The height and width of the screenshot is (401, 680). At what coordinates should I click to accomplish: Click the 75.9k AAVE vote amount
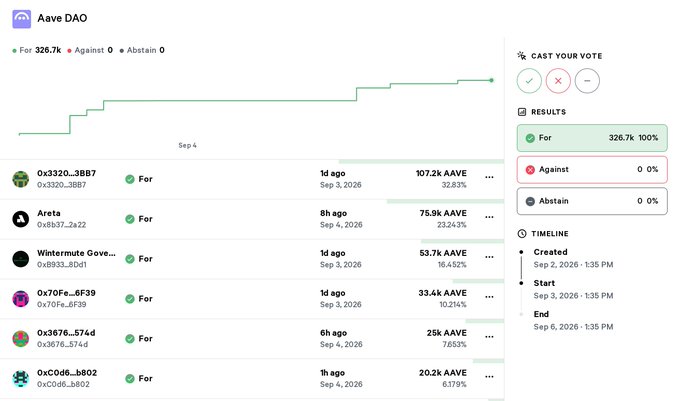[443, 213]
